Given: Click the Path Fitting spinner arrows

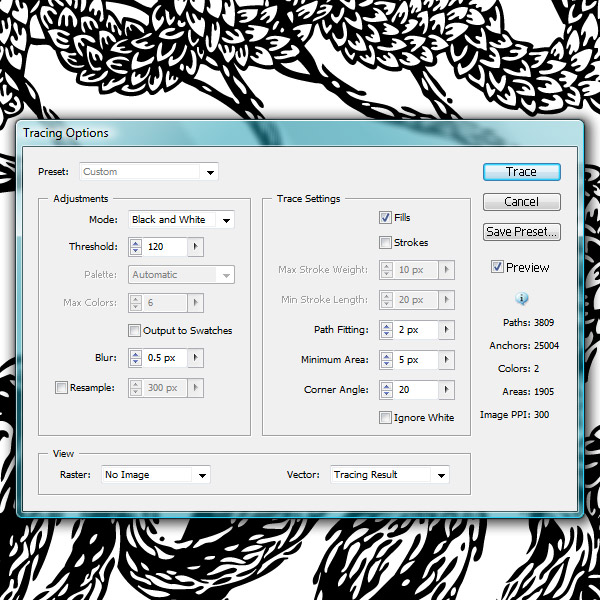Looking at the screenshot, I should (x=386, y=330).
